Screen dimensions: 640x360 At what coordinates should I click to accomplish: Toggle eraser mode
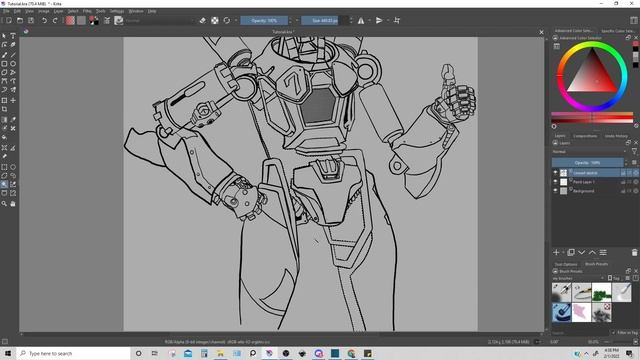tap(203, 20)
